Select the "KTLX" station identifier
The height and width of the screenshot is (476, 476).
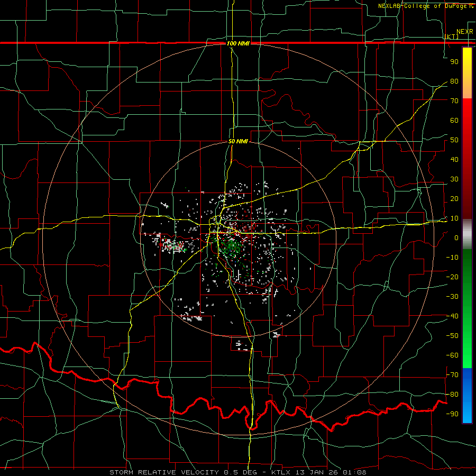[281, 472]
